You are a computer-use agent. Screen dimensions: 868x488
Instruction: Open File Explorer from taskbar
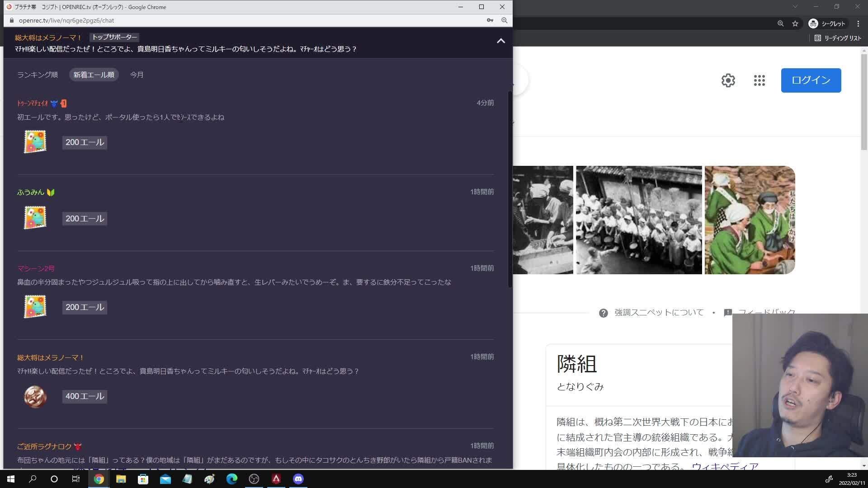(121, 479)
